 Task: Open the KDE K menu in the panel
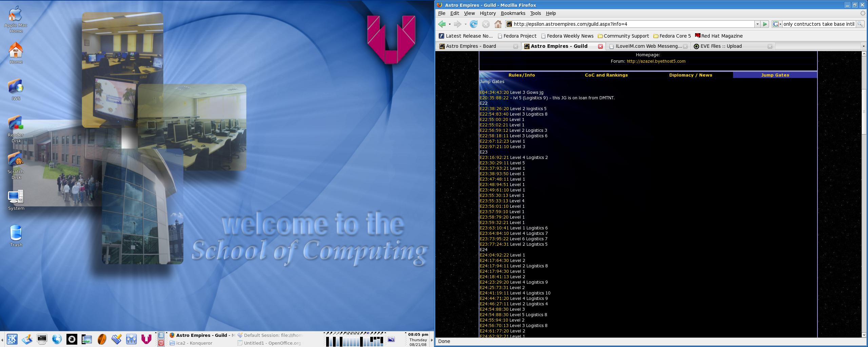[x=12, y=339]
